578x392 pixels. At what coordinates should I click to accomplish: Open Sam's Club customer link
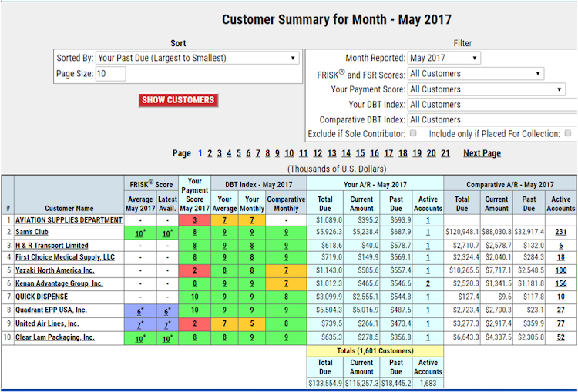coord(32,232)
